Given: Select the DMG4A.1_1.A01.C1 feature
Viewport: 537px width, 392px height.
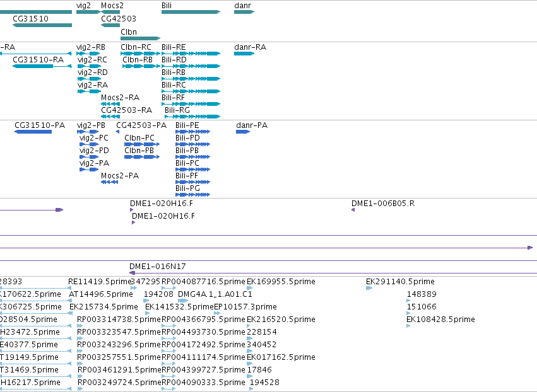Looking at the screenshot, I should (x=183, y=301).
